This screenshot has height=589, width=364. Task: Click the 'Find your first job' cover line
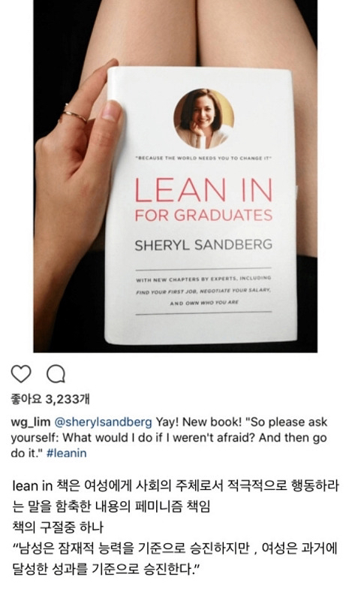pyautogui.click(x=203, y=291)
